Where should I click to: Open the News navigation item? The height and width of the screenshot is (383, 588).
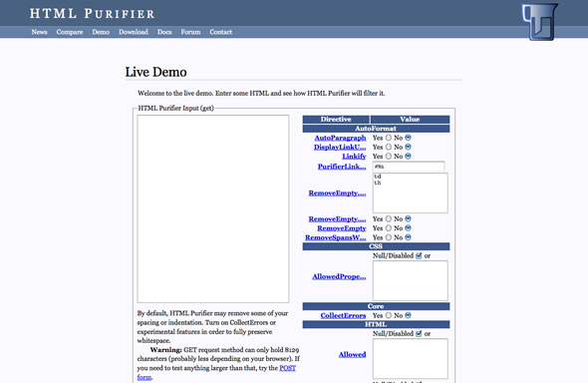pos(40,32)
